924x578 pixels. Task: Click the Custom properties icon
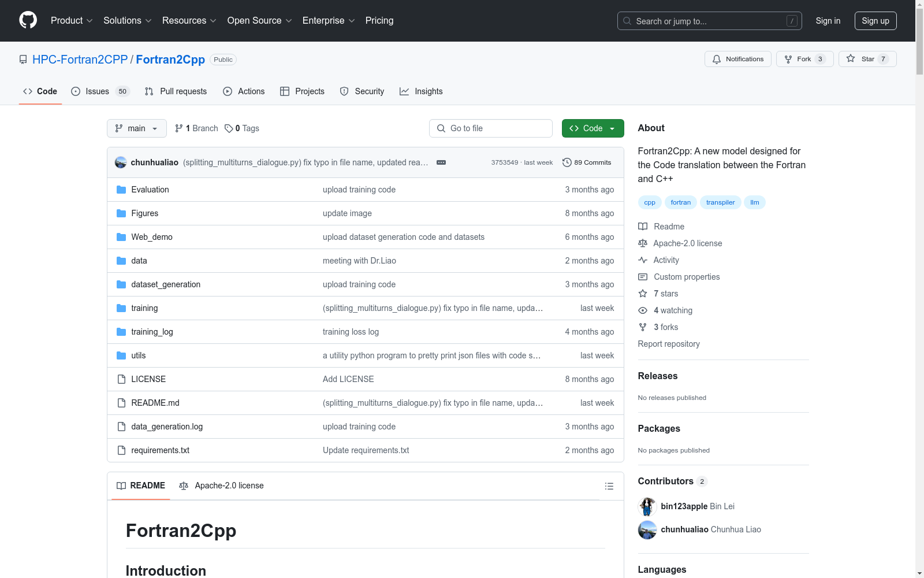643,277
